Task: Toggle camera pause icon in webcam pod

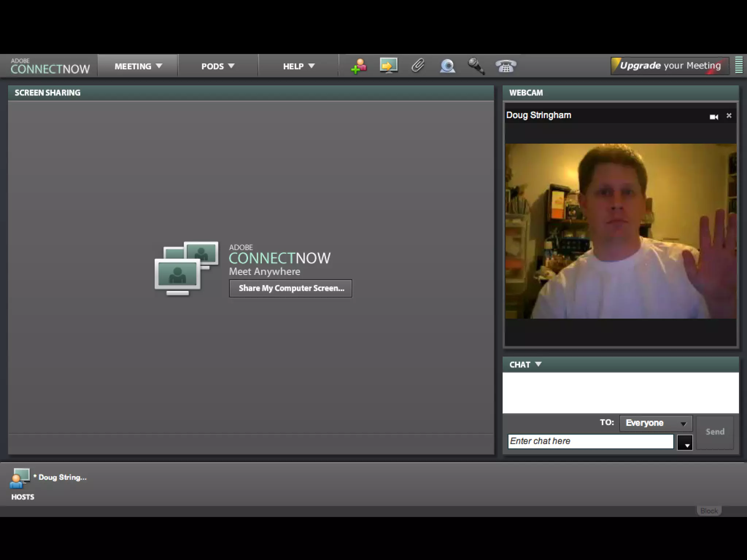Action: (x=713, y=117)
